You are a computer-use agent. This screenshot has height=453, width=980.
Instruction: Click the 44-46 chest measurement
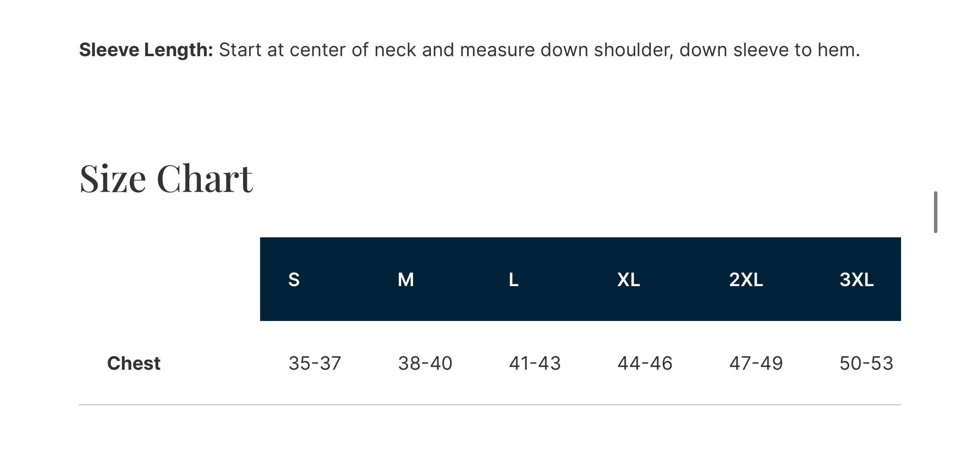click(645, 363)
